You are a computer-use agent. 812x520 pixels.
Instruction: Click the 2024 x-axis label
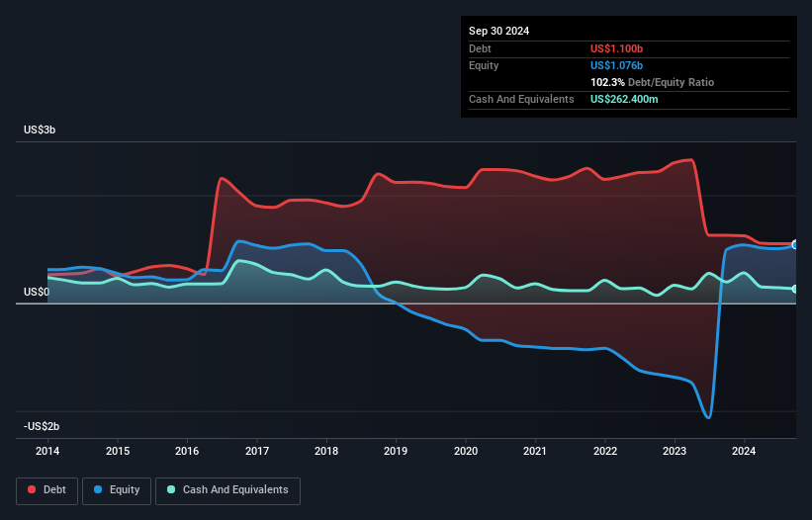pos(744,451)
